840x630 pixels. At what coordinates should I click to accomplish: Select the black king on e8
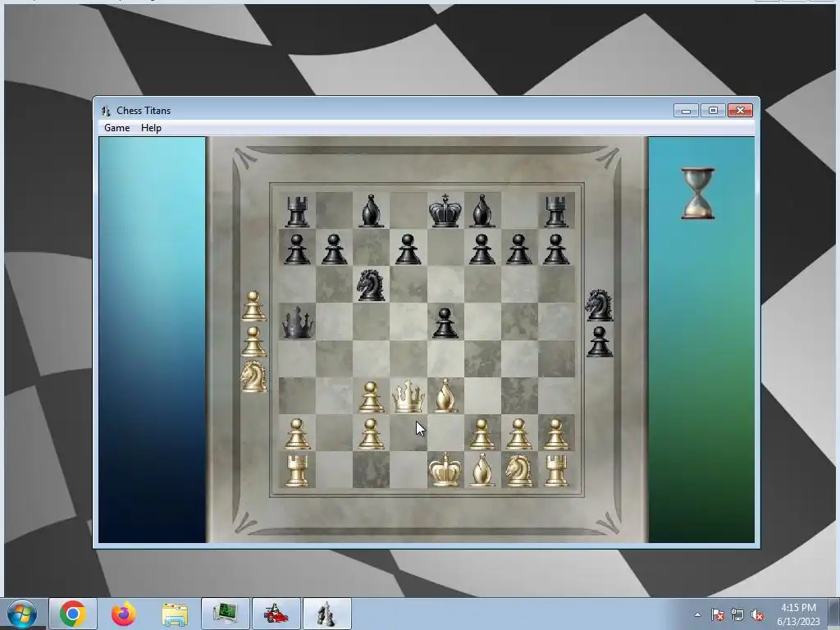click(x=445, y=211)
